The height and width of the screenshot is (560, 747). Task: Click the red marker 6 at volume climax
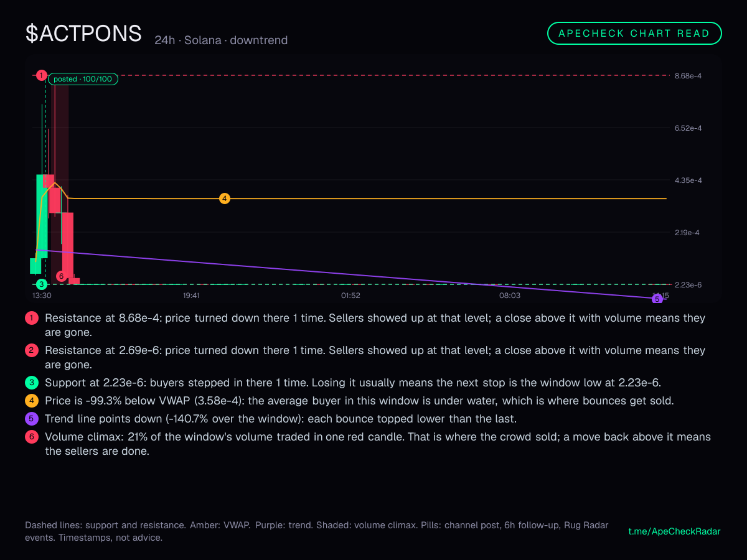(60, 276)
